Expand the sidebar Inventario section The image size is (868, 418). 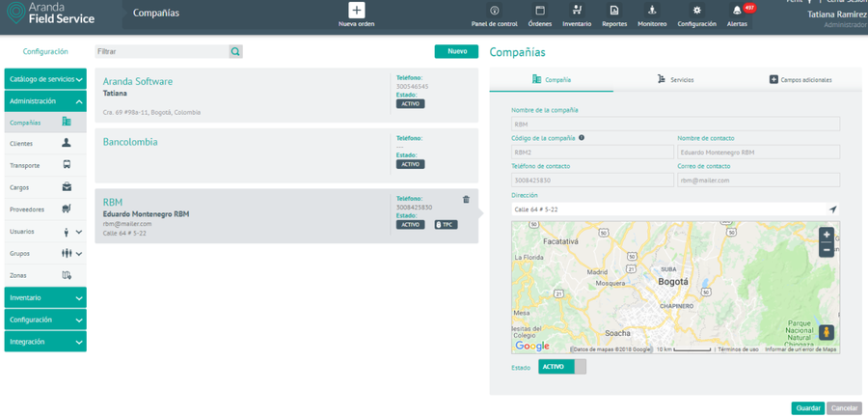(45, 297)
